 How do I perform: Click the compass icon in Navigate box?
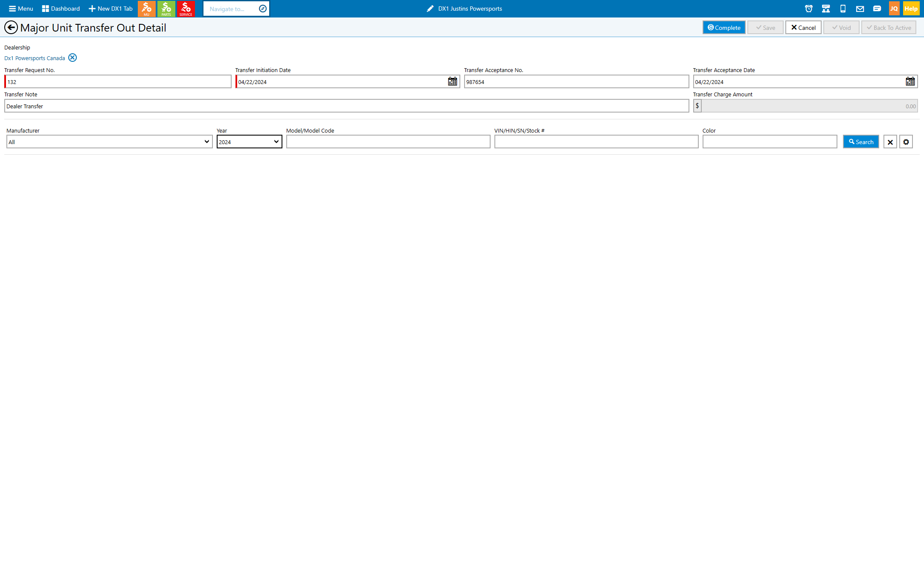[263, 9]
